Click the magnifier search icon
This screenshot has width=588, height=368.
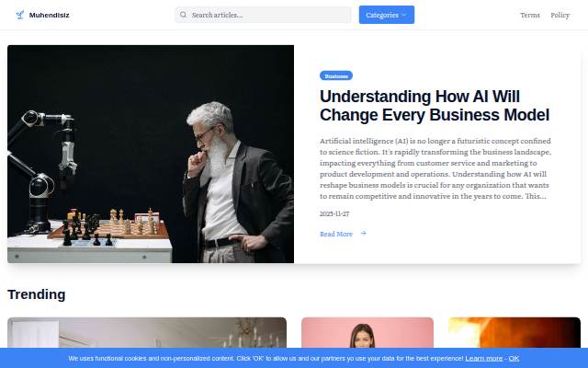pos(183,15)
